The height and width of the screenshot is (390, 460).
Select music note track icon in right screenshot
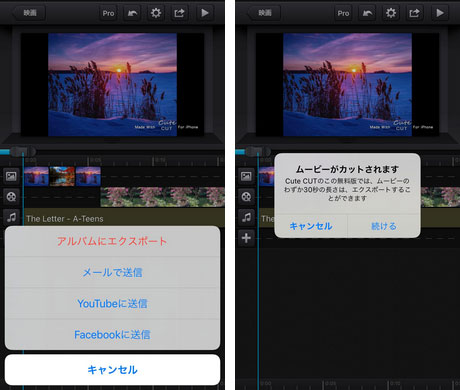coord(246,217)
